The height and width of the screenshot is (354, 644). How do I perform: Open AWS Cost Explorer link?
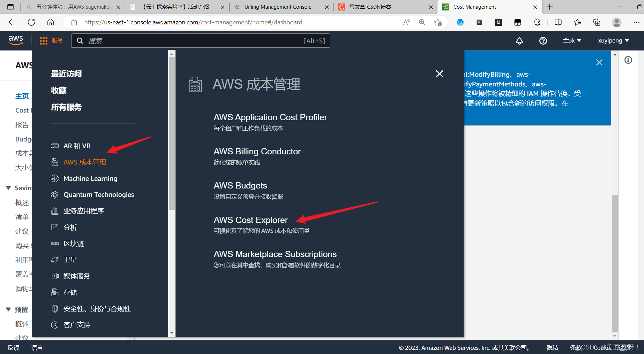tap(250, 220)
